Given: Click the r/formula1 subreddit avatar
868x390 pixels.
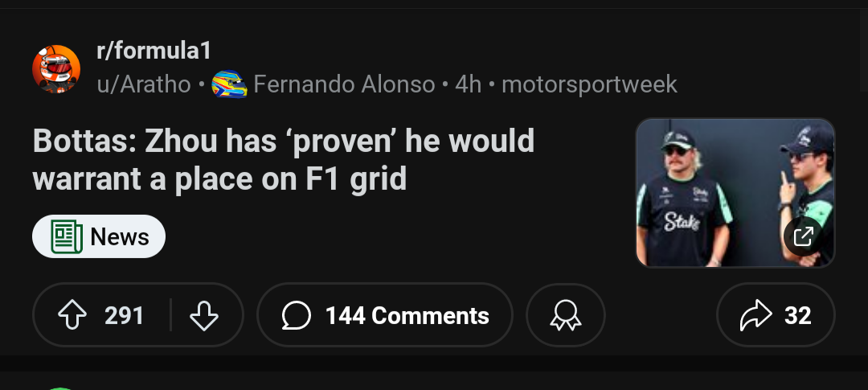Looking at the screenshot, I should [x=56, y=69].
